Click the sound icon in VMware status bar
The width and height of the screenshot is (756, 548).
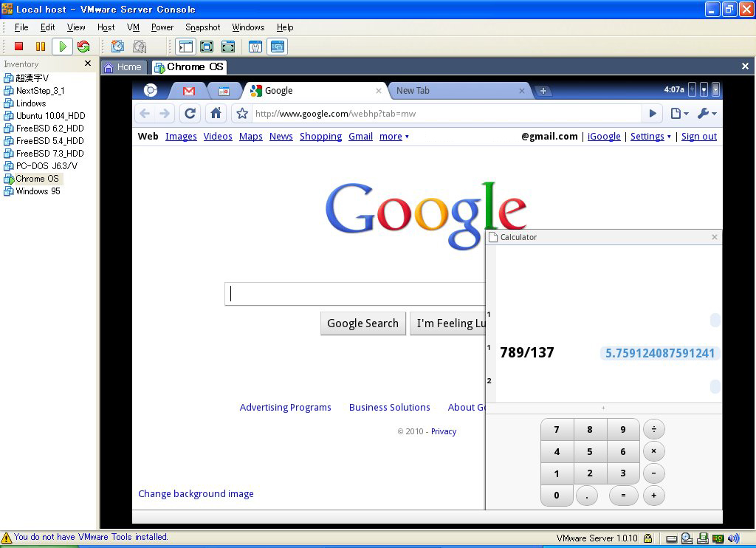coord(733,538)
